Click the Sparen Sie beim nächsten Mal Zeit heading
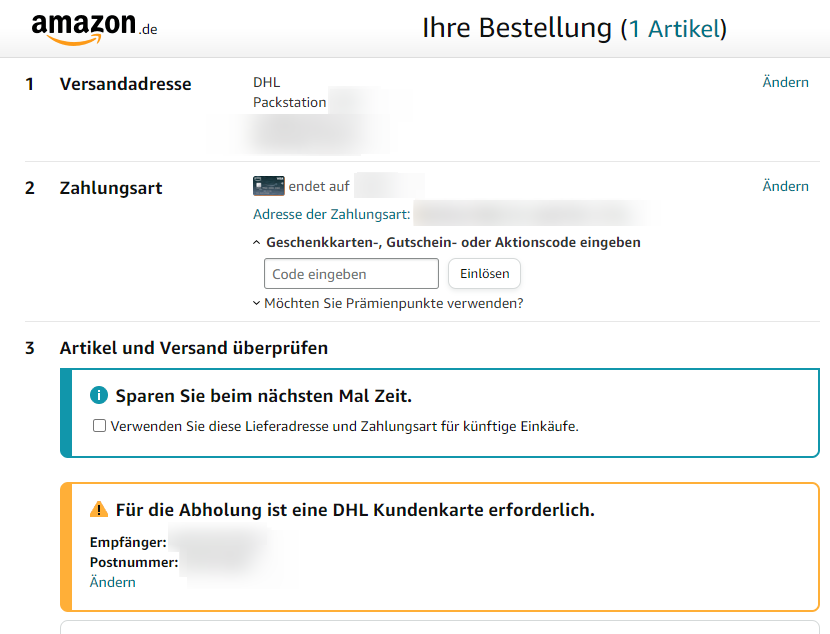The image size is (830, 634). (264, 395)
